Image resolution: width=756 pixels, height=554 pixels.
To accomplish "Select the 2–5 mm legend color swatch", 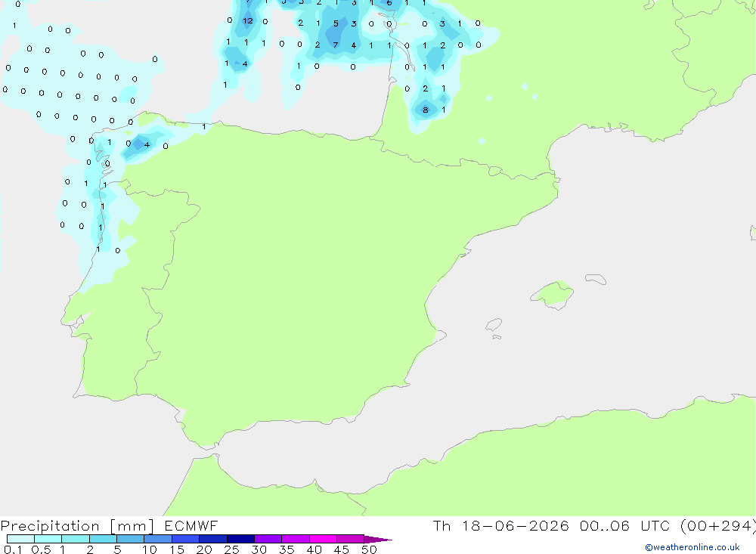I will click(x=103, y=539).
